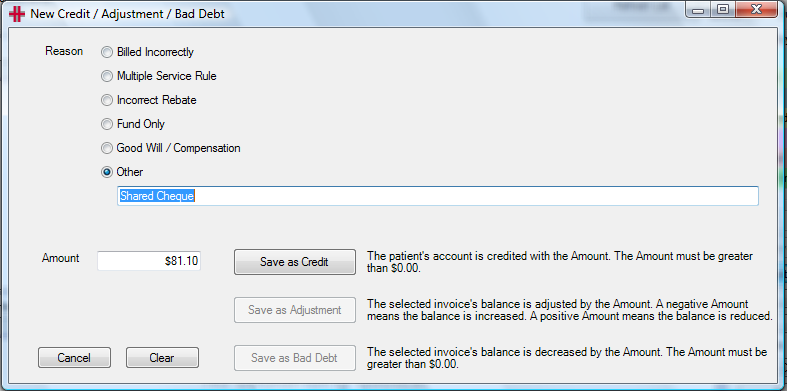The height and width of the screenshot is (391, 787).
Task: Select the Incorrect Rebate radio button
Action: pyautogui.click(x=107, y=100)
